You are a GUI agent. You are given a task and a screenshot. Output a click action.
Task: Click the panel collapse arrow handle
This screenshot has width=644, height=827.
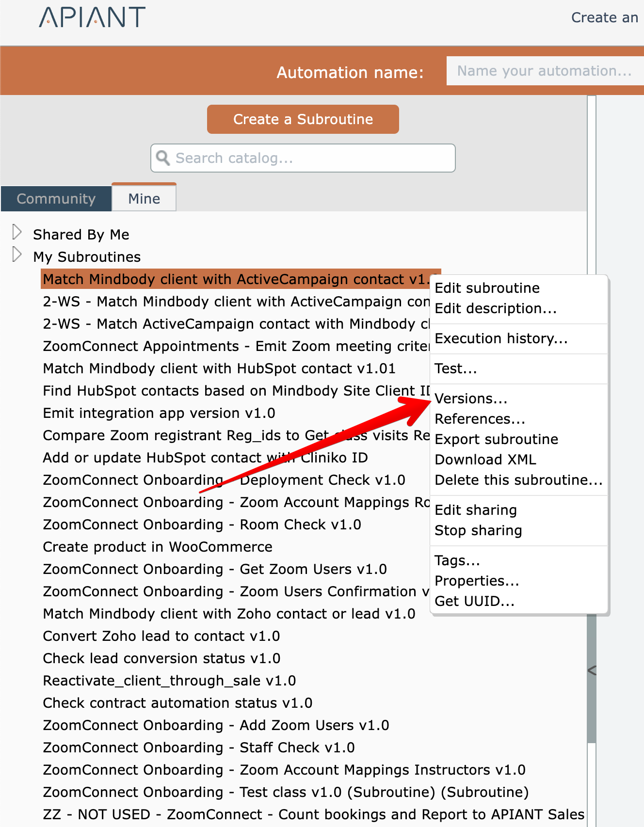click(592, 671)
